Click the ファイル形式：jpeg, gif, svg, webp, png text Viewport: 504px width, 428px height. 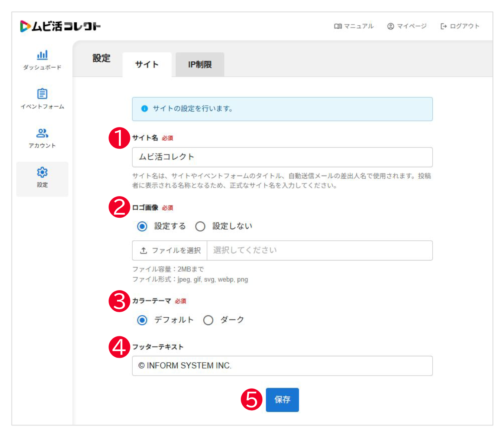[190, 279]
